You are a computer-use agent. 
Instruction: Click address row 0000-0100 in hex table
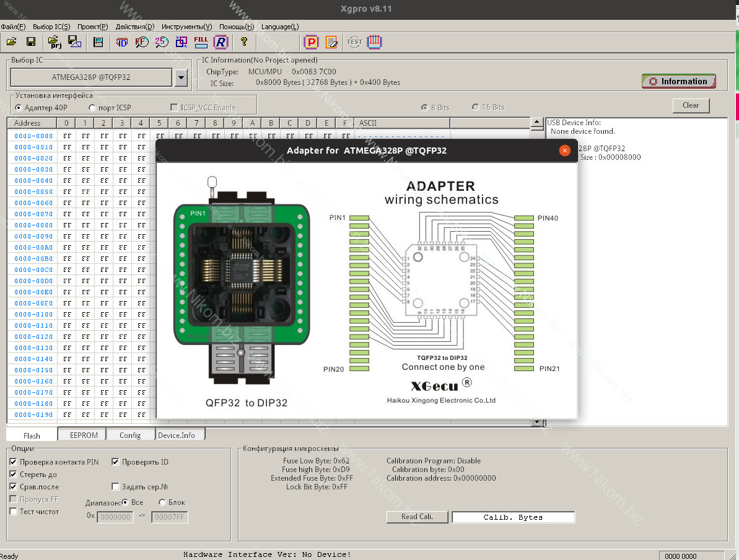(33, 315)
